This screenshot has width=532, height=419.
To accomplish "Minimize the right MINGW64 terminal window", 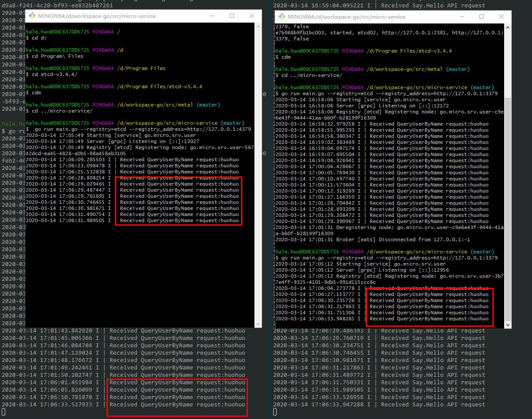I will pyautogui.click(x=462, y=17).
